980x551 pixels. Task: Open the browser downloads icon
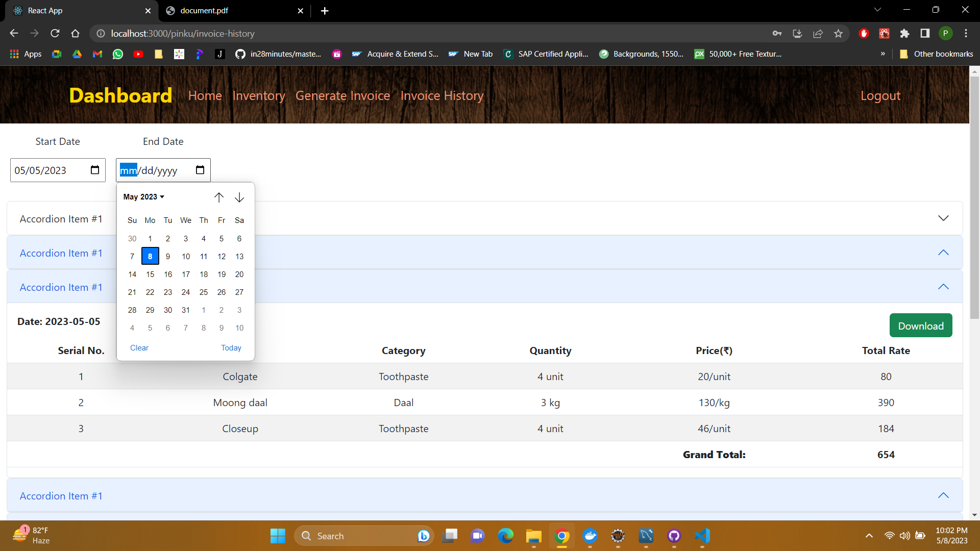(x=797, y=33)
